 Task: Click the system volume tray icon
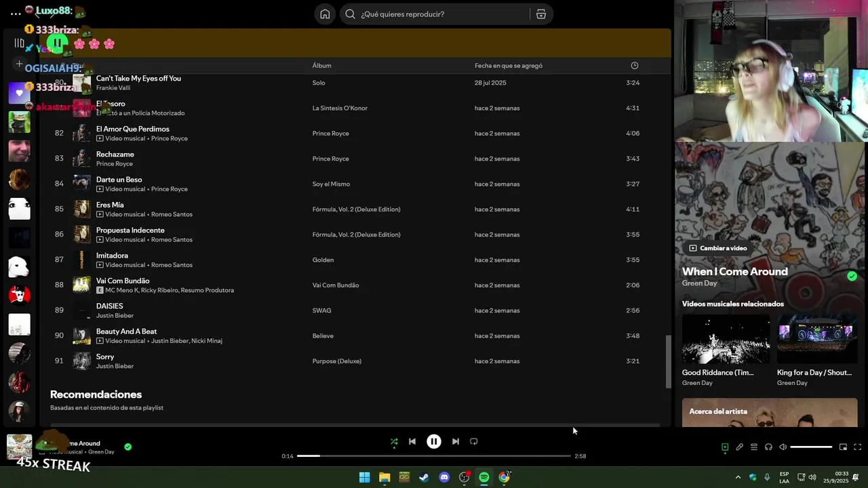(x=812, y=477)
